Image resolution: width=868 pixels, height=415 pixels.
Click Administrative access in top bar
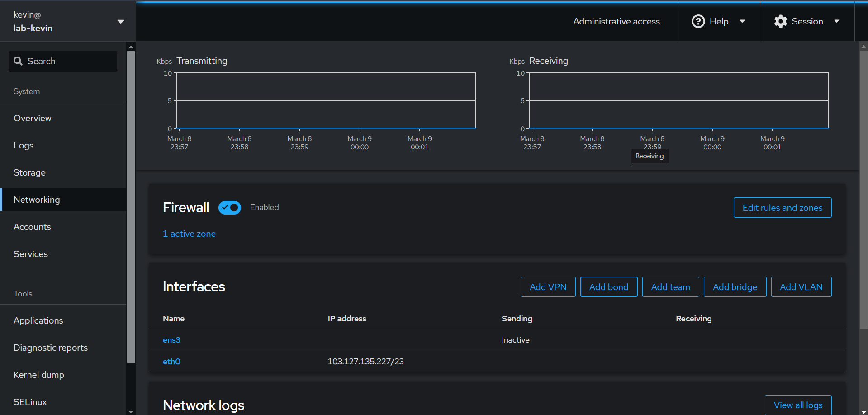click(616, 21)
